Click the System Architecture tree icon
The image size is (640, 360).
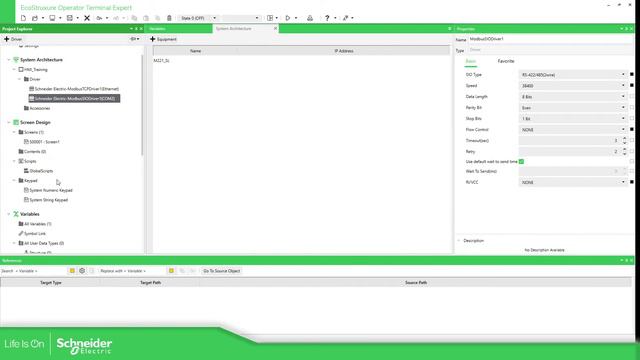(16, 60)
